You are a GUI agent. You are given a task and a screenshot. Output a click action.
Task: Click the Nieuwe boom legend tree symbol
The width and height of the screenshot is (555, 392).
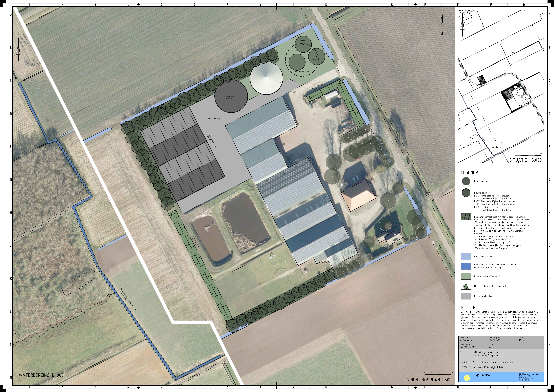tap(466, 193)
